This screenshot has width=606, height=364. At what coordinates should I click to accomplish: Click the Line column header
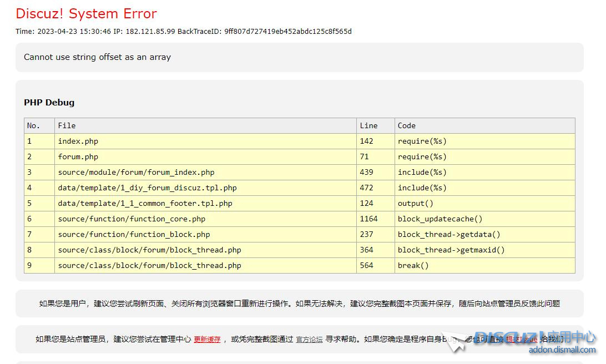pyautogui.click(x=368, y=125)
